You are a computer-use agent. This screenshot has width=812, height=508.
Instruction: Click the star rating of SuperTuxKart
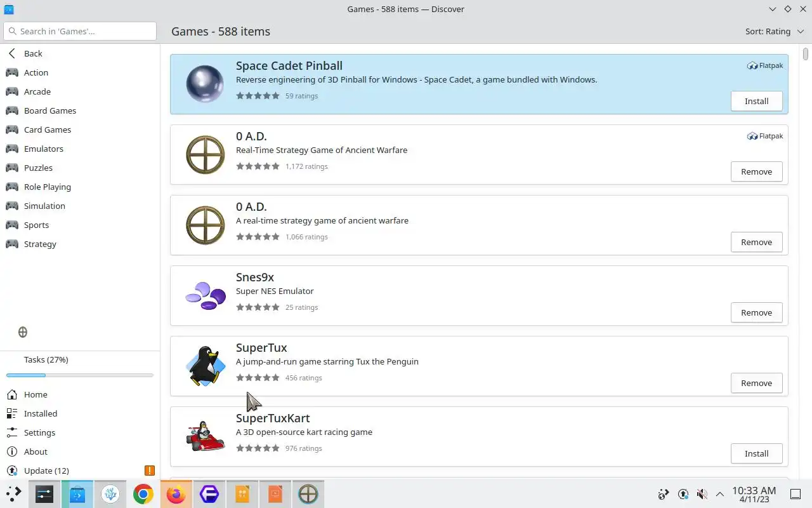(x=258, y=448)
